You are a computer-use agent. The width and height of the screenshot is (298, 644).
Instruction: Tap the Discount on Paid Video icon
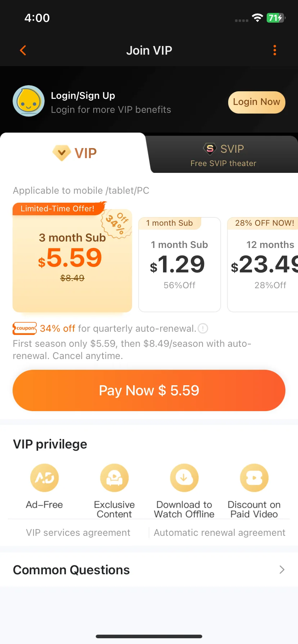coord(254,478)
